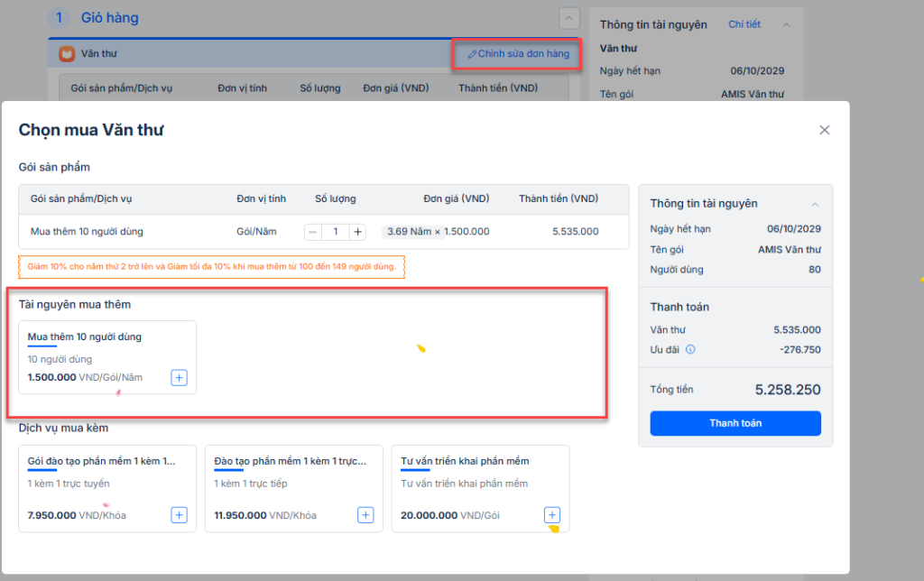
Task: Click Thành tiền value 5.535.000 in table
Action: click(575, 232)
